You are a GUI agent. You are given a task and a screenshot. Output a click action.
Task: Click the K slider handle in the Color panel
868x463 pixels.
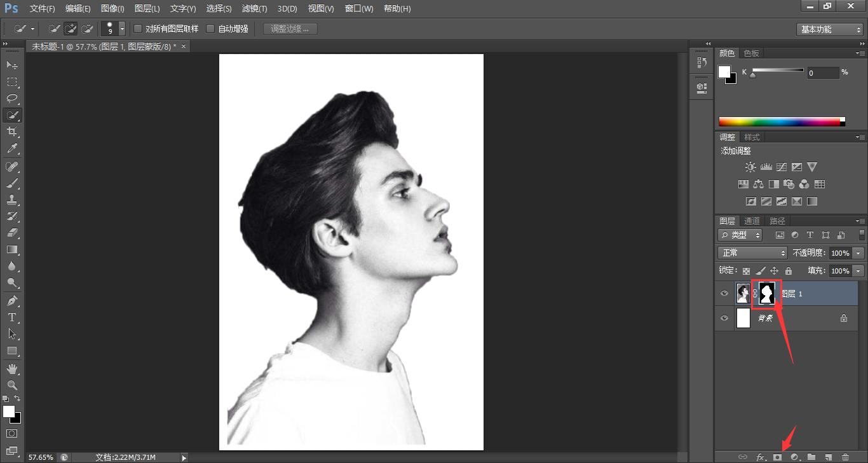(753, 75)
